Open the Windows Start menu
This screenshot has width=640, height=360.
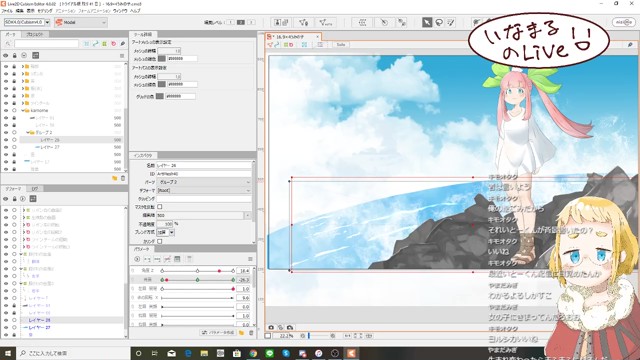(x=8, y=353)
